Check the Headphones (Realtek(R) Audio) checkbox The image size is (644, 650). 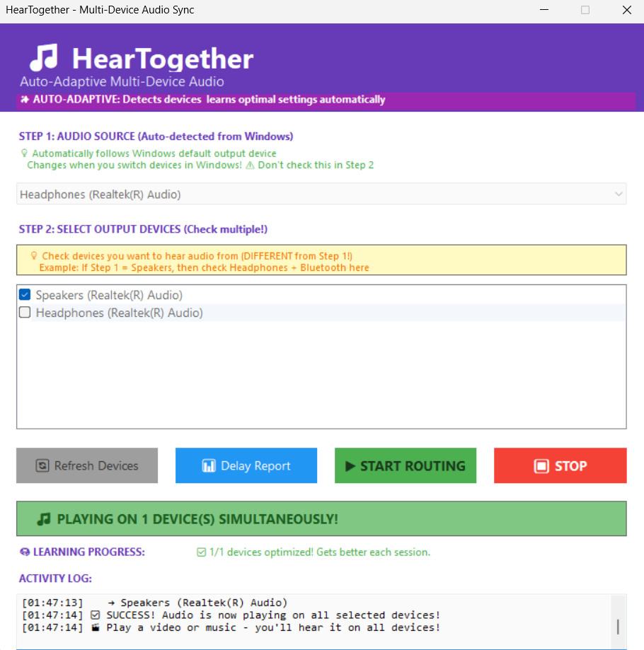point(25,312)
